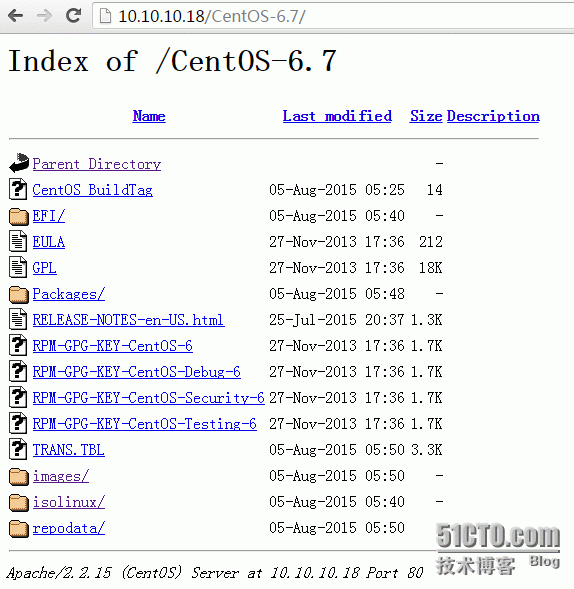574x589 pixels.
Task: Click the folder icon beside Packages/
Action: (19, 294)
